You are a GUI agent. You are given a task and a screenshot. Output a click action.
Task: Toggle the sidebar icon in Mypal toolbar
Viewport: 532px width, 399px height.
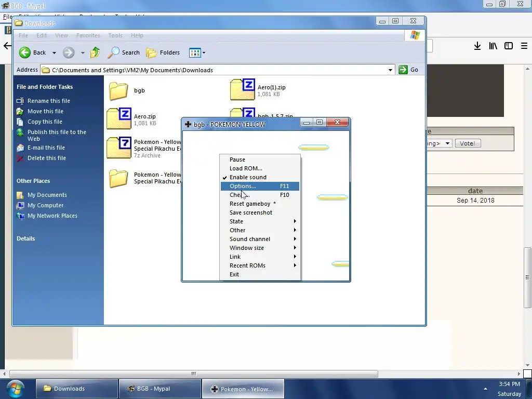point(509,46)
